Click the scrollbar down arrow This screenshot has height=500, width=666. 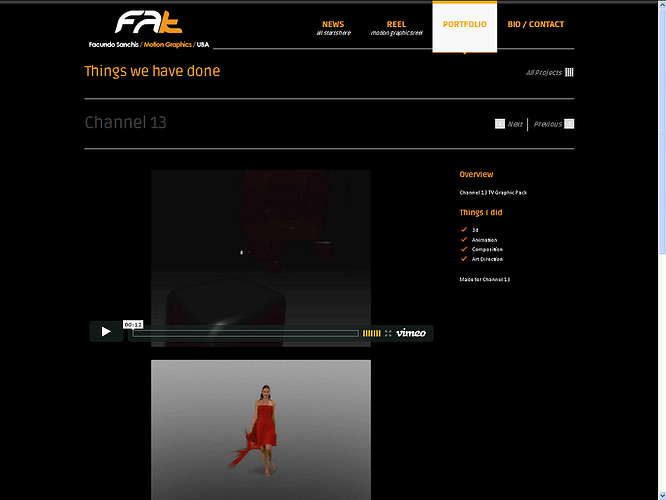click(662, 496)
